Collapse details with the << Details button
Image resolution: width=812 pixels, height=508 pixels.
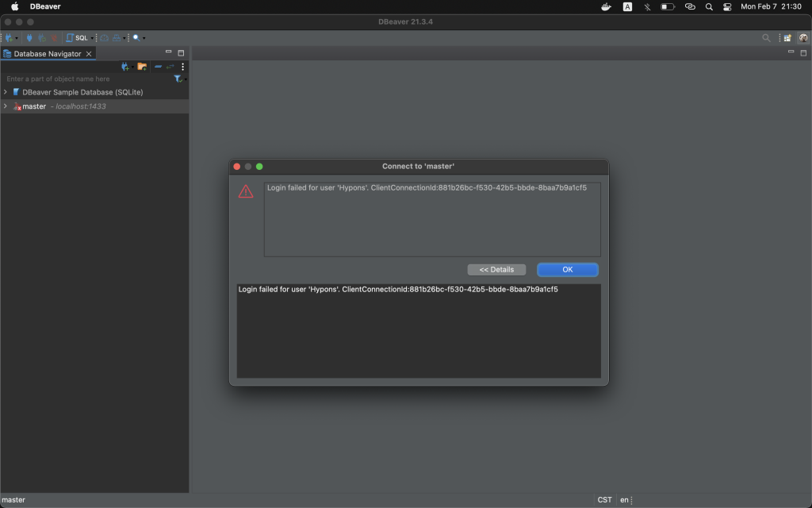click(496, 270)
